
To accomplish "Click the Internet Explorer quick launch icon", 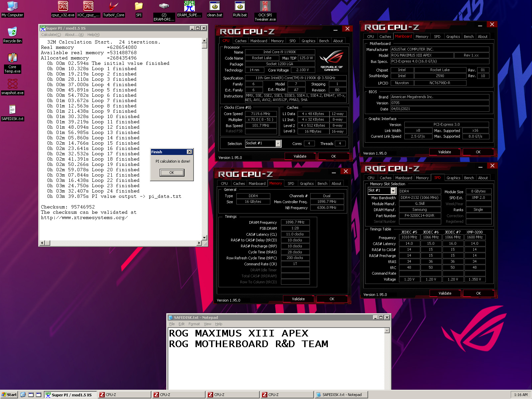I will (23, 395).
